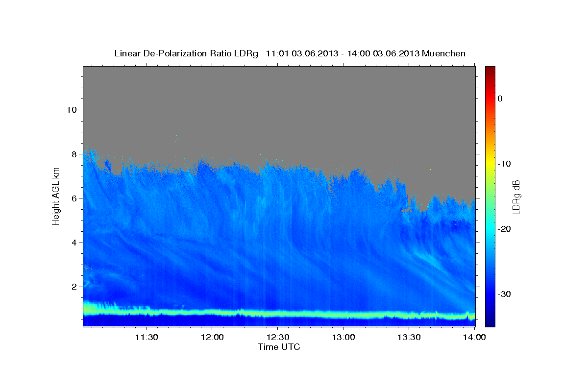Click the 13:00 time tick label

[x=343, y=337]
